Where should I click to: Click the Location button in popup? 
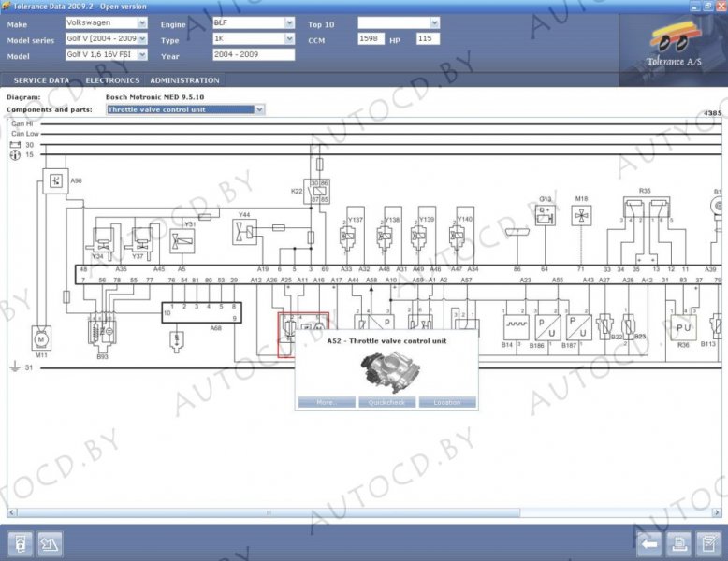[447, 402]
